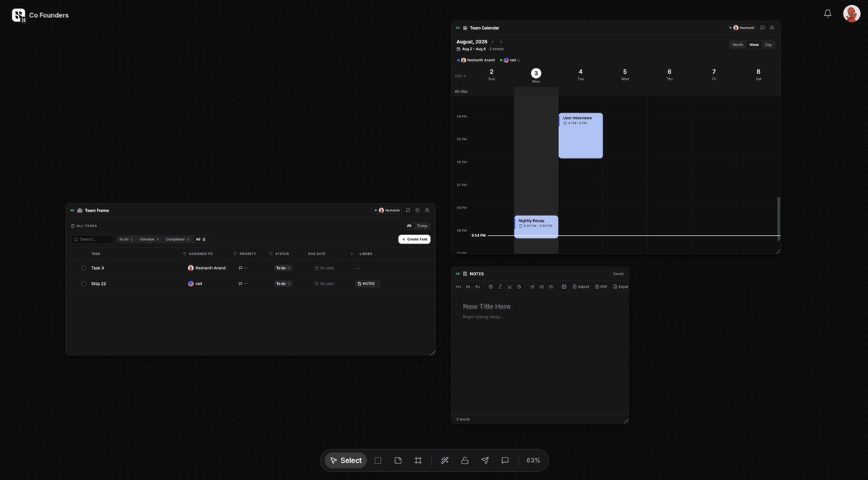Open the 63% zoom level control
The width and height of the screenshot is (868, 480).
[x=533, y=460]
